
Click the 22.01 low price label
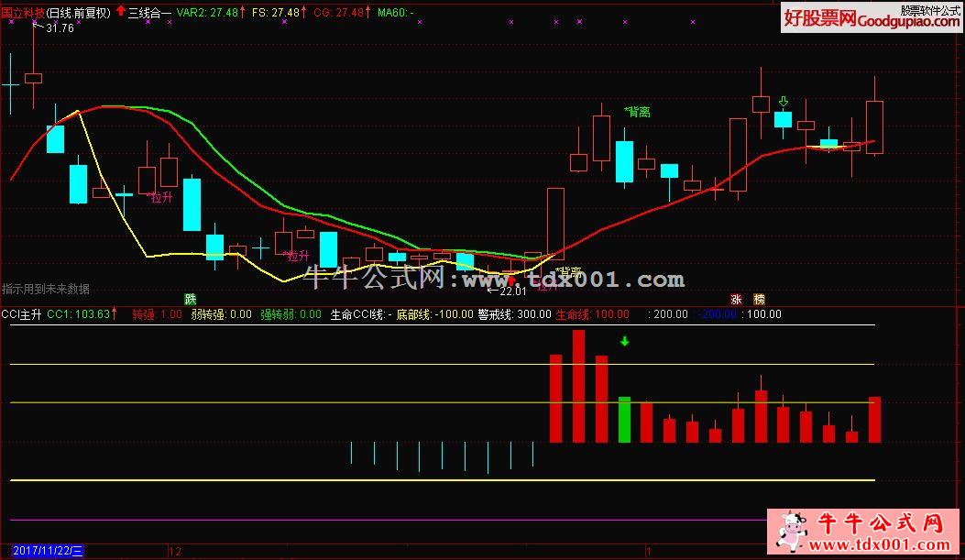(510, 291)
